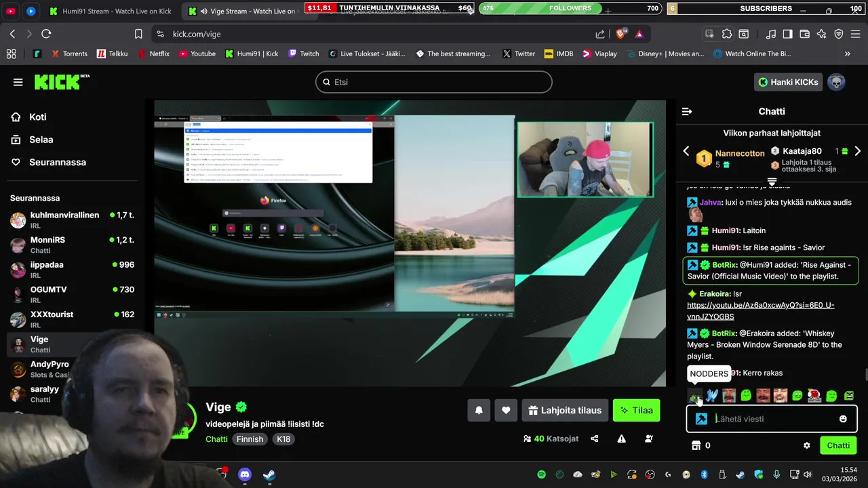The width and height of the screenshot is (868, 488).
Task: Click the angry green square emote
Action: [849, 396]
